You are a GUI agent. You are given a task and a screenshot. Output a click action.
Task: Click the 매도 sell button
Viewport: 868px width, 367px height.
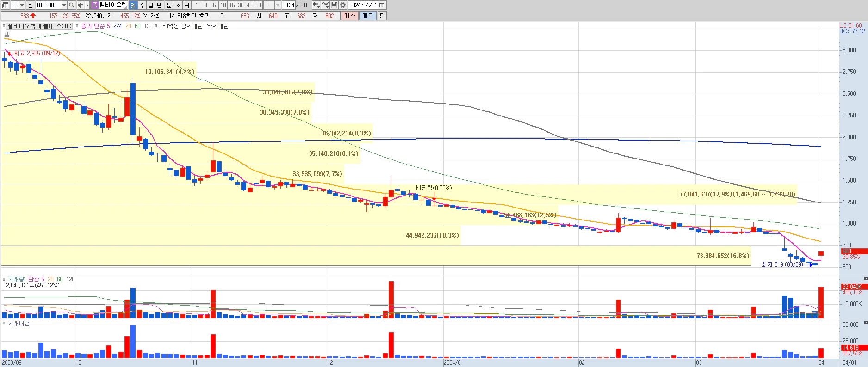368,16
